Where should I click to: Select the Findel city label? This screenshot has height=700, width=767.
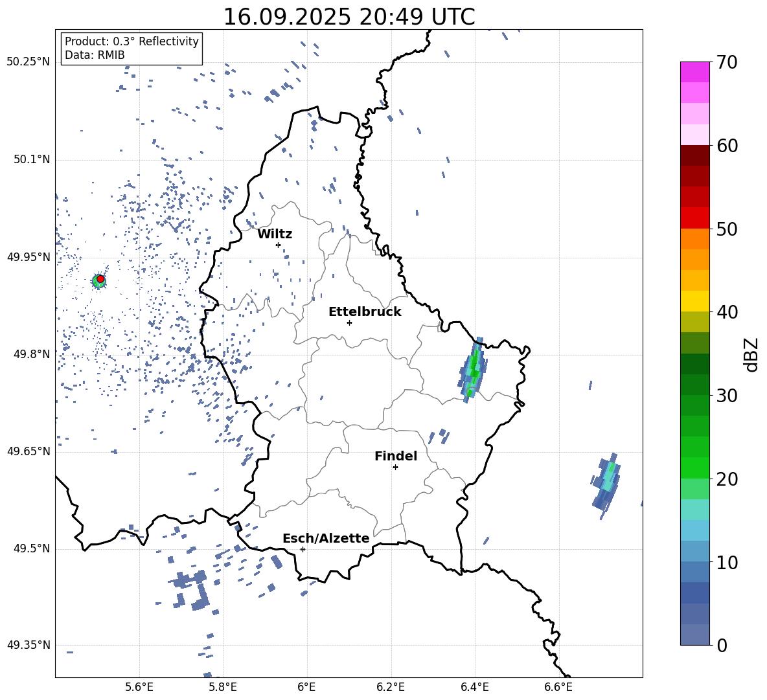pos(396,456)
